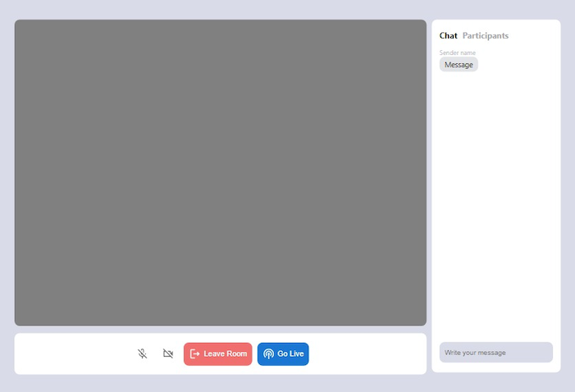Toggle the disabled camera icon

(x=168, y=353)
